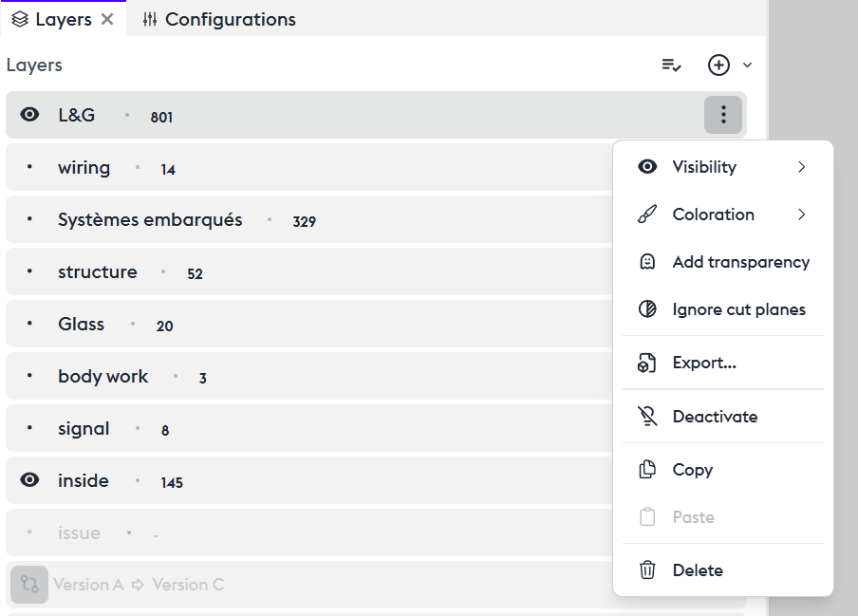The height and width of the screenshot is (616, 858).
Task: Delete the layer using trash entry
Action: click(x=697, y=570)
